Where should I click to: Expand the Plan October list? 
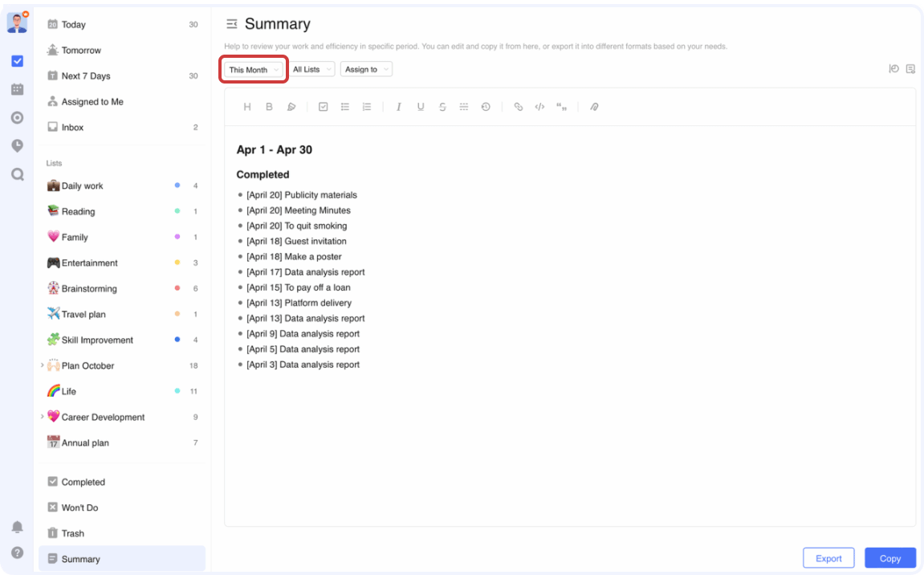[43, 365]
